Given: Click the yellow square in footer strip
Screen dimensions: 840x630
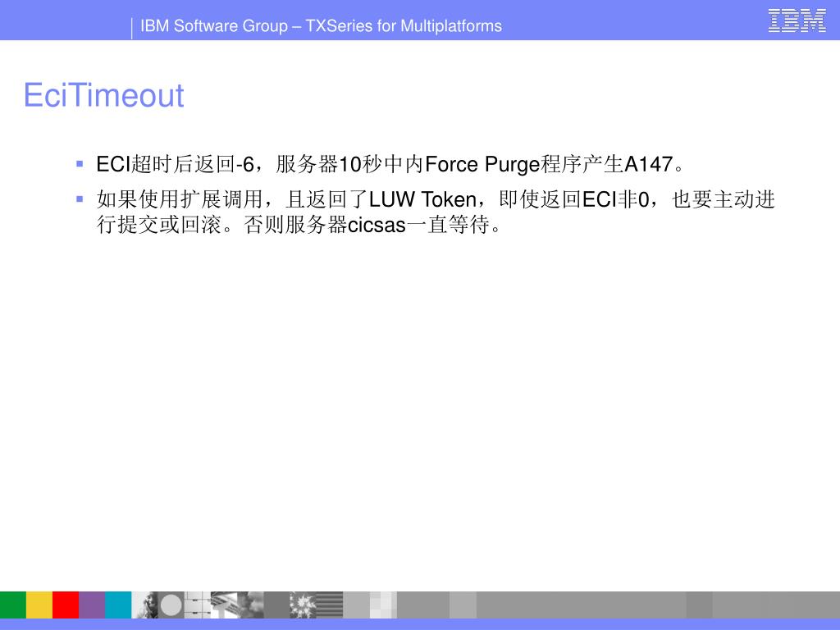Looking at the screenshot, I should point(39,605).
